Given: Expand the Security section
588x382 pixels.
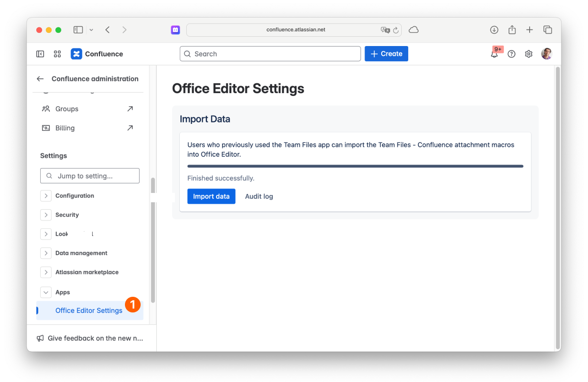Looking at the screenshot, I should tap(46, 215).
